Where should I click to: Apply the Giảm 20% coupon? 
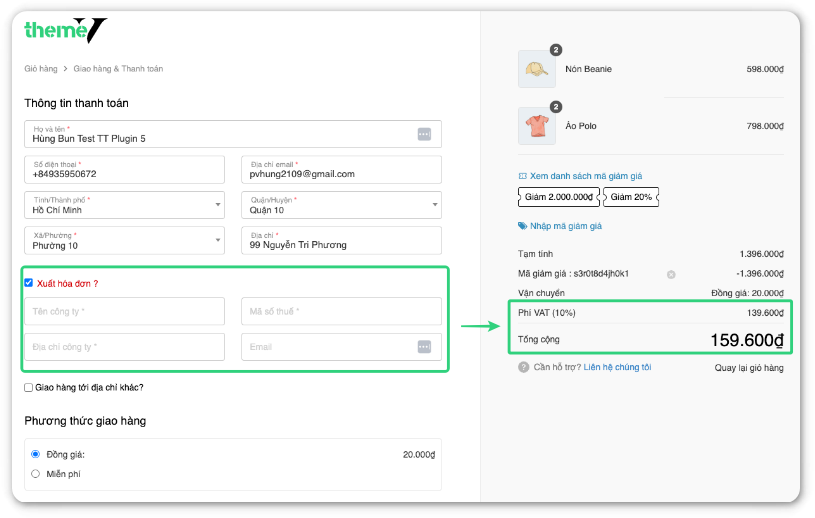tap(631, 197)
